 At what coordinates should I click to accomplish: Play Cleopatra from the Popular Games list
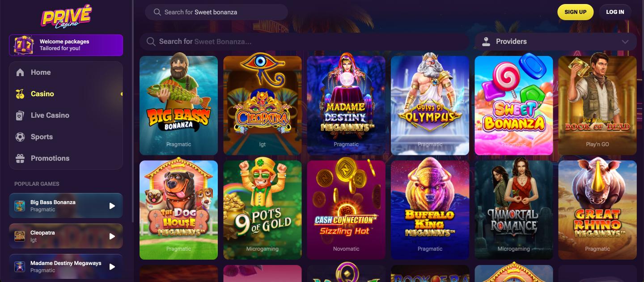(112, 236)
